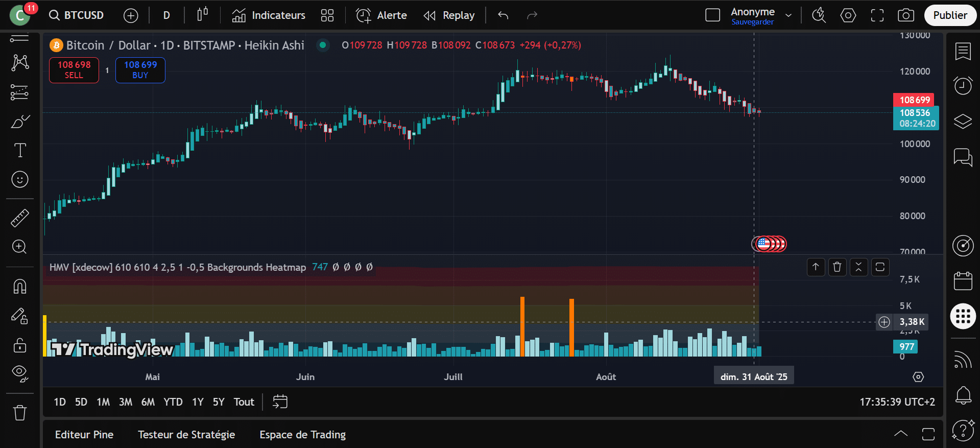Open the economic calendar sidebar icon
This screenshot has width=980, height=448.
[x=963, y=281]
